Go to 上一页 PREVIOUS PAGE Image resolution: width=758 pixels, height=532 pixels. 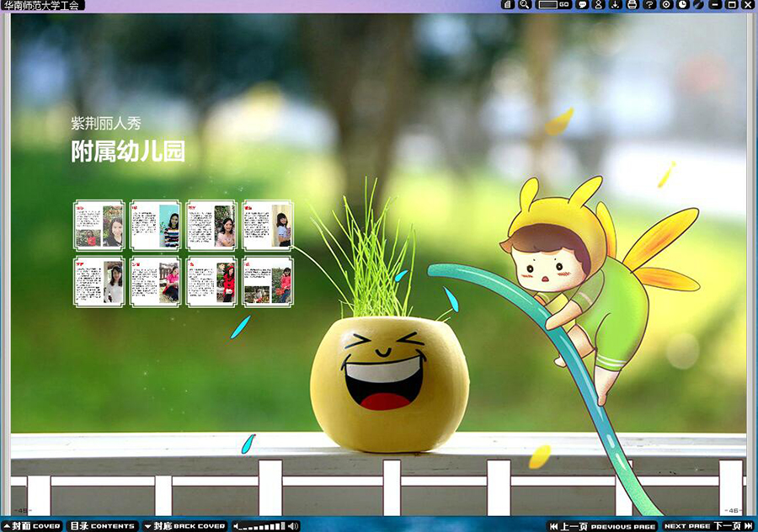tap(603, 526)
